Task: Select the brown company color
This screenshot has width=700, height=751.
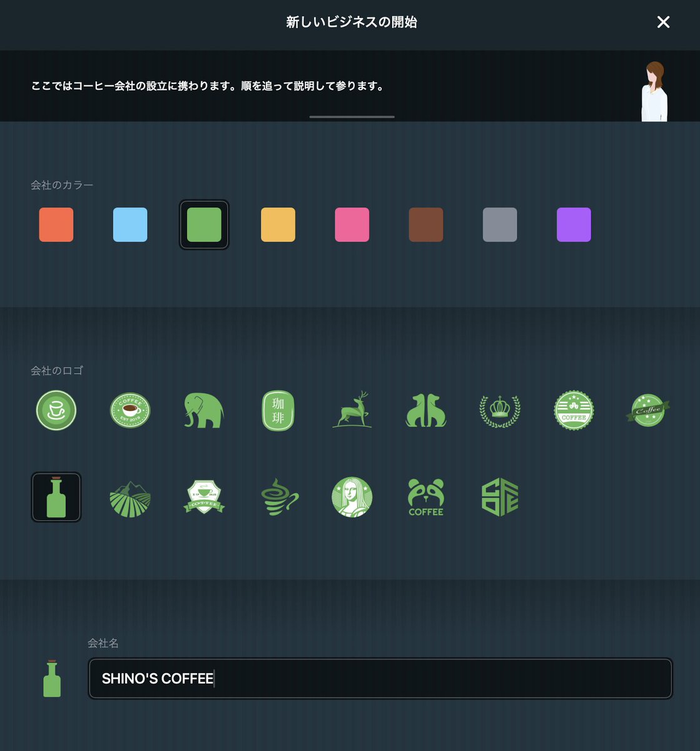Action: tap(426, 225)
